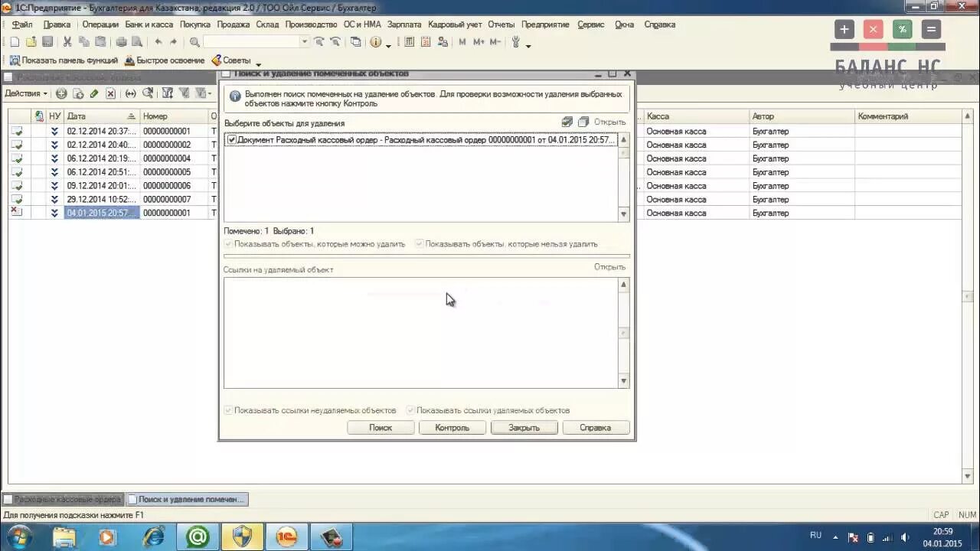This screenshot has height=551, width=980.
Task: Click the Комментарий column header
Action: pyautogui.click(x=908, y=116)
